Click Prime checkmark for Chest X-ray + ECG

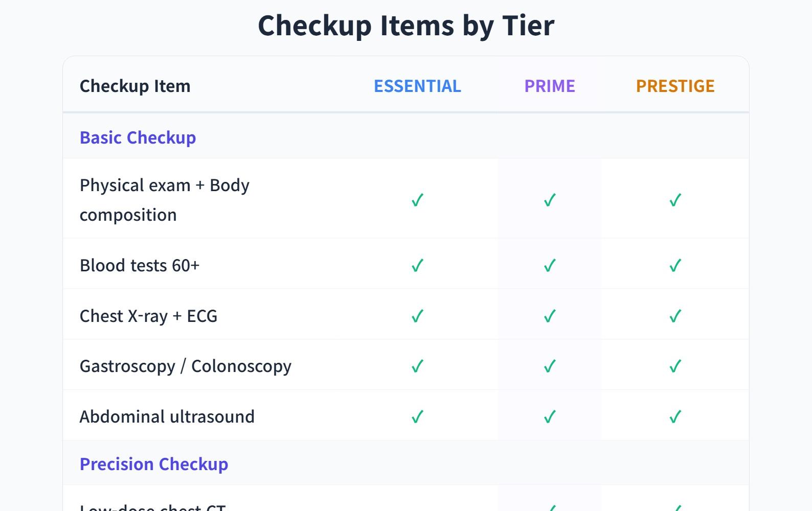click(550, 316)
